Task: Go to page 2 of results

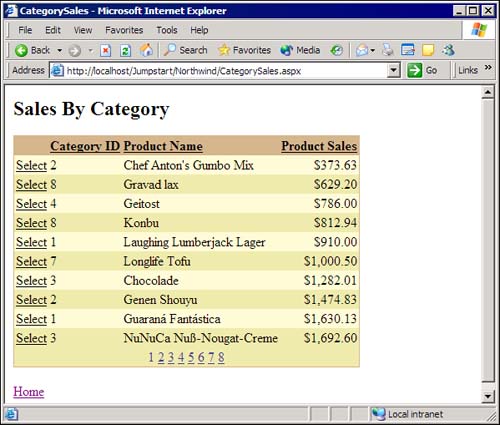Action: point(161,357)
